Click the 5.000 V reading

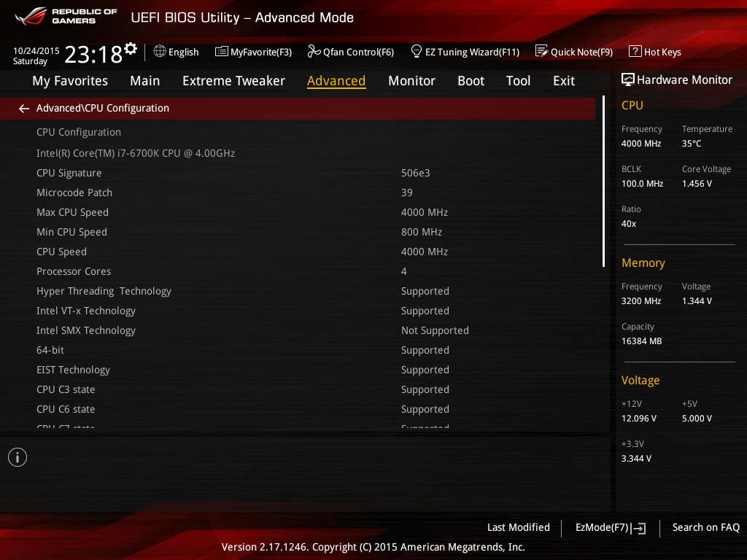tap(697, 419)
